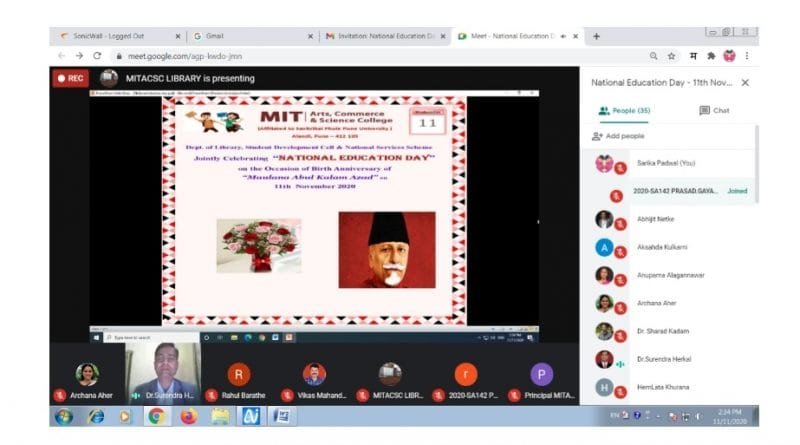Bookmark page with the star icon
Screen dimensions: 800x445
(x=674, y=56)
